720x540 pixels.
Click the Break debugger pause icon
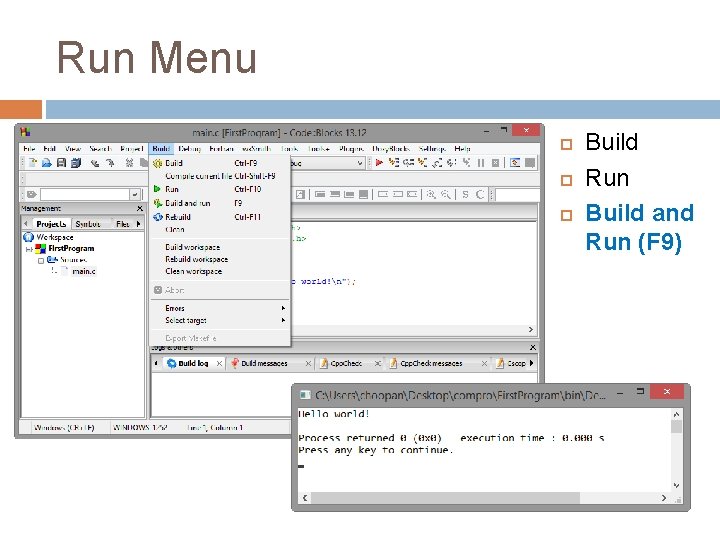[481, 163]
